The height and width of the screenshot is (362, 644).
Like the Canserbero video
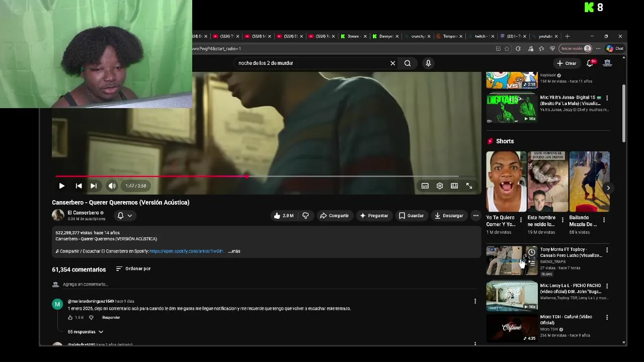284,216
